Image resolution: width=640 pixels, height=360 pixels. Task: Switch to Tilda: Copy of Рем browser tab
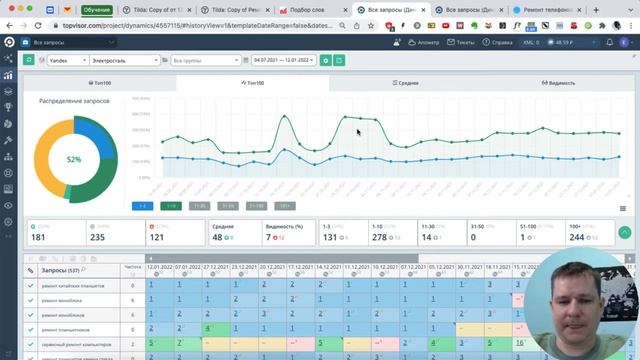[235, 10]
